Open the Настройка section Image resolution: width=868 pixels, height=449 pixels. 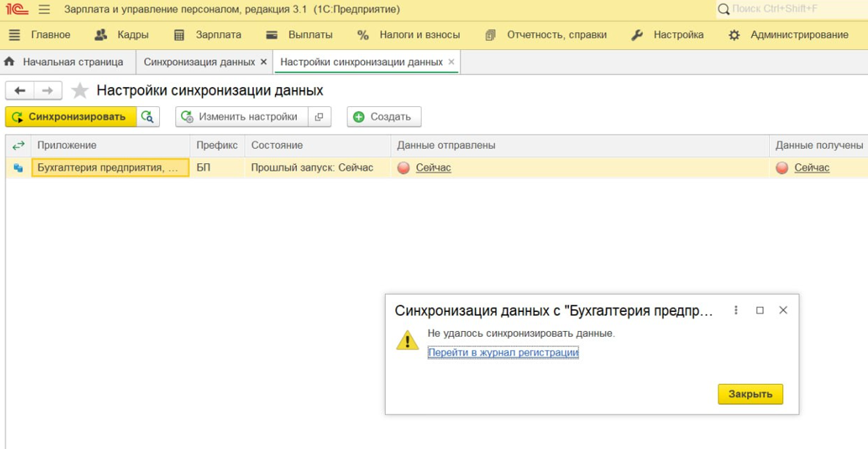coord(668,35)
